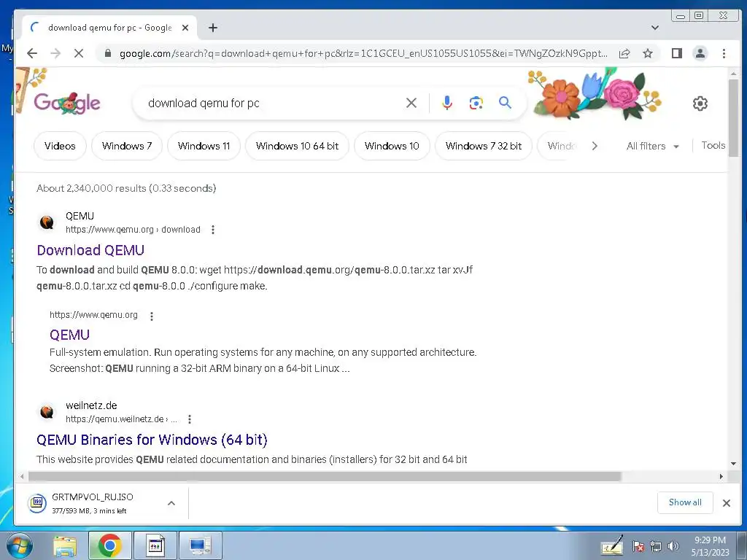This screenshot has height=560, width=747.
Task: Open options for www.qemu.org sub-result
Action: (x=152, y=316)
